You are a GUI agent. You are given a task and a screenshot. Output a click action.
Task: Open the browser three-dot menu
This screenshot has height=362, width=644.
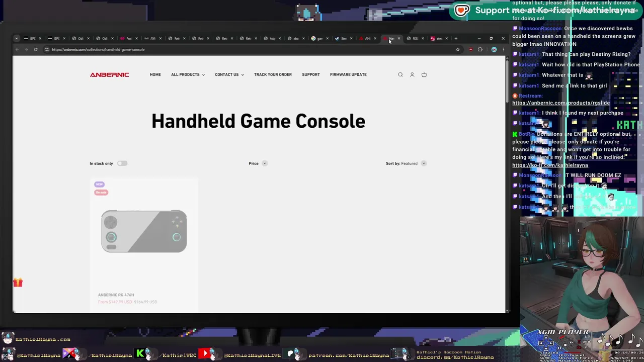click(503, 49)
